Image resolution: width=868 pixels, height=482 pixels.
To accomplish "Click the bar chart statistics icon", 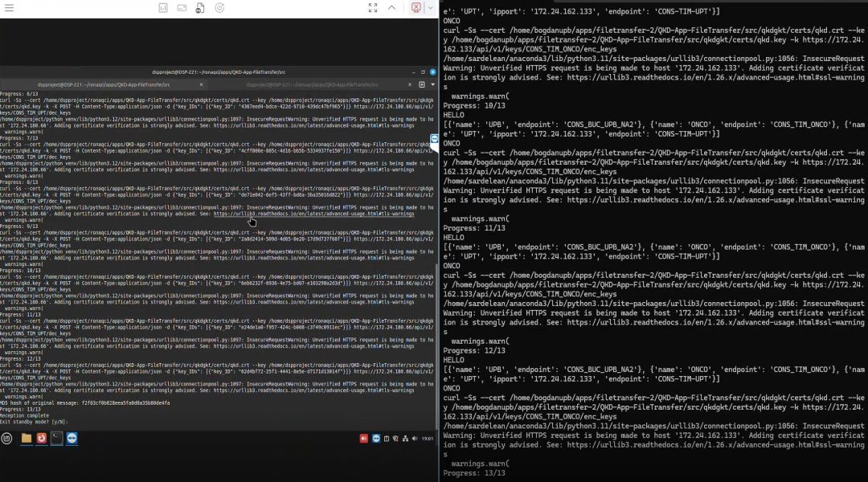I will [163, 7].
